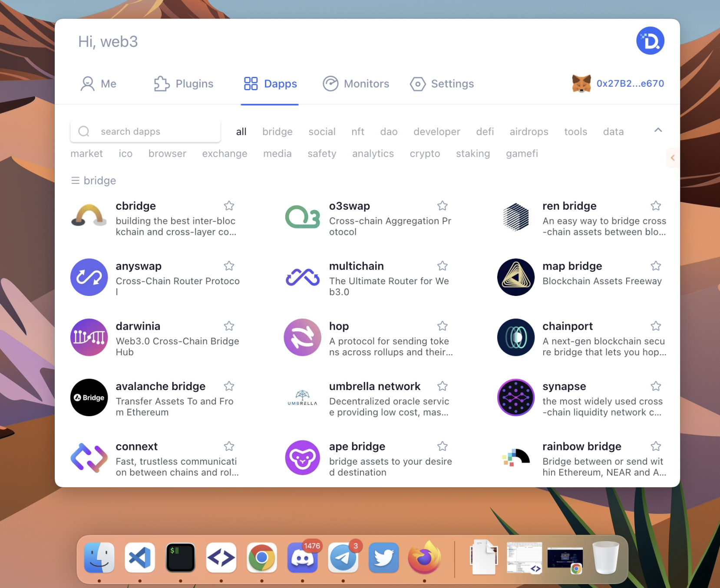720x588 pixels.
Task: Favorite cbridge with its star
Action: click(229, 206)
